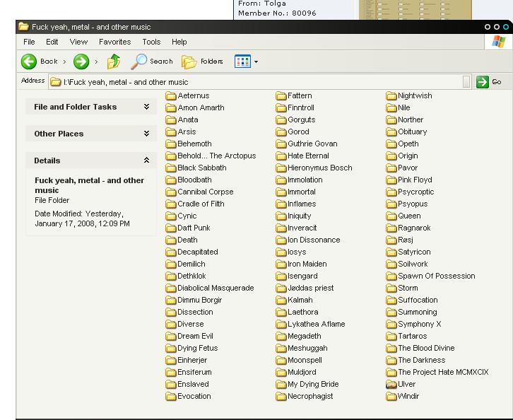Image resolution: width=513 pixels, height=420 pixels.
Task: Select the Black Sabbath folder icon
Action: [x=171, y=168]
